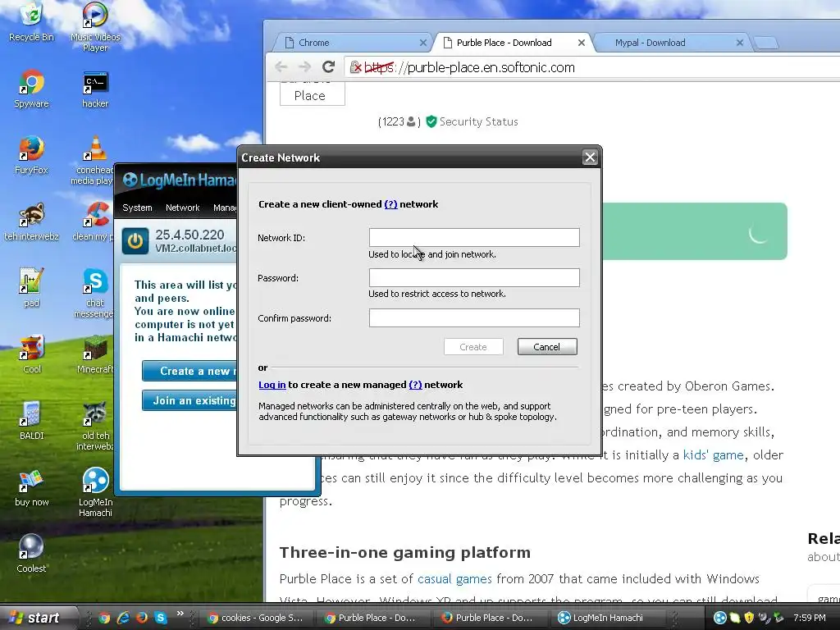Click the Password input field
The image size is (840, 630).
pyautogui.click(x=474, y=277)
